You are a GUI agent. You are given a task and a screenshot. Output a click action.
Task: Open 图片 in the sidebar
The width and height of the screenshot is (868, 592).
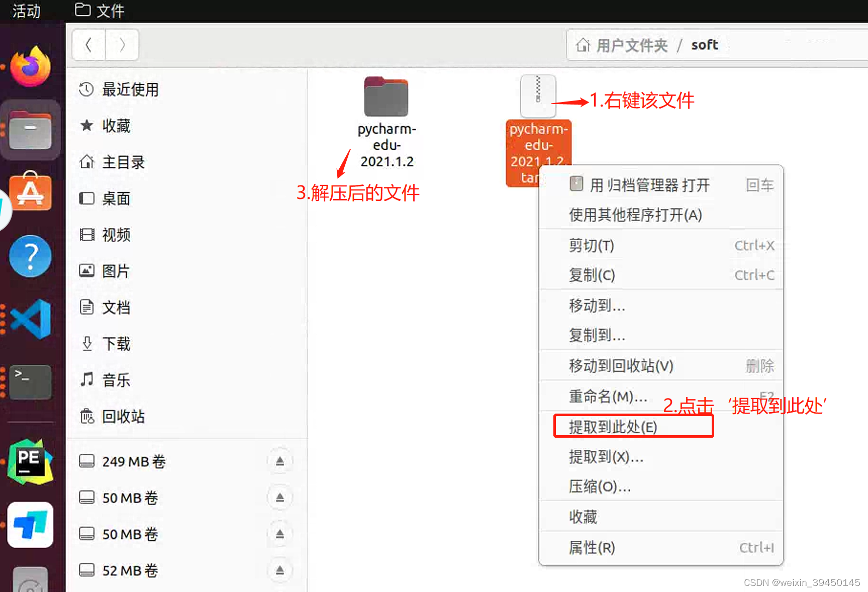[186, 271]
